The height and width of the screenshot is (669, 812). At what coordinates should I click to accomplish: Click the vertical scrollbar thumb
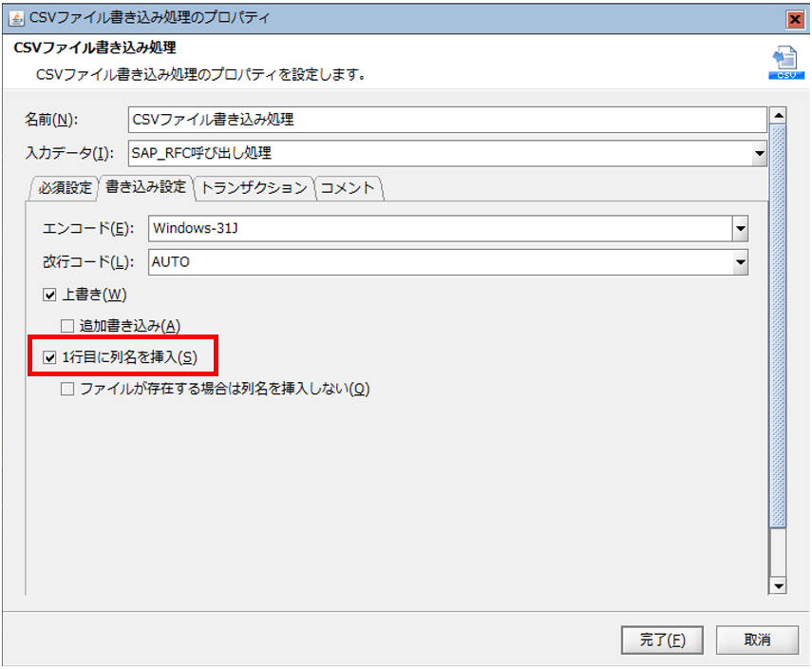(x=778, y=323)
